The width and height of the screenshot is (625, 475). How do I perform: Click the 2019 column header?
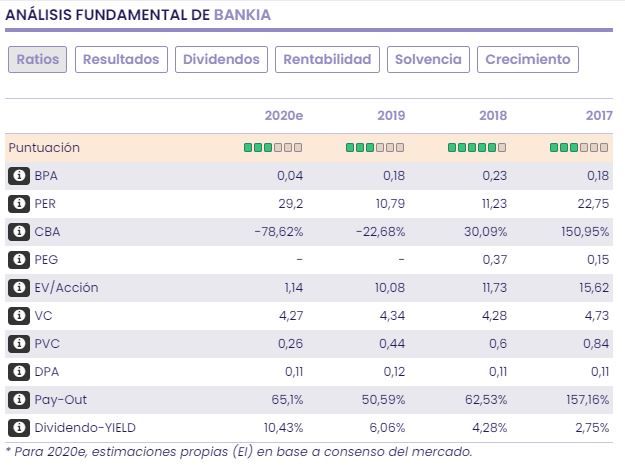point(391,116)
